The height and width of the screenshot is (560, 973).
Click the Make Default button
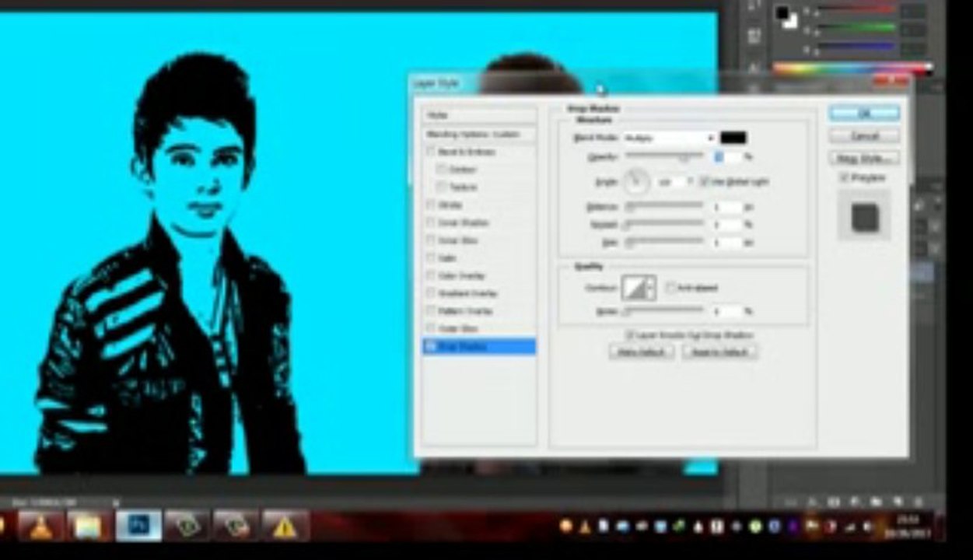point(641,352)
